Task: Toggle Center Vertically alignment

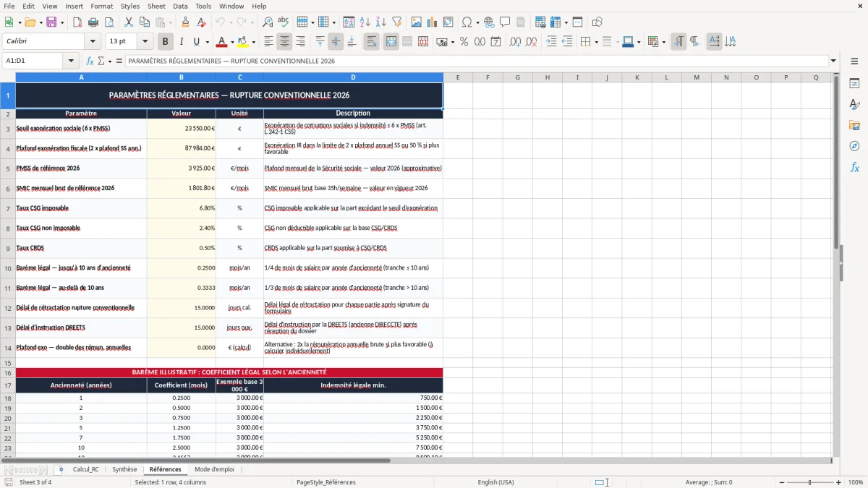Action: pos(336,42)
